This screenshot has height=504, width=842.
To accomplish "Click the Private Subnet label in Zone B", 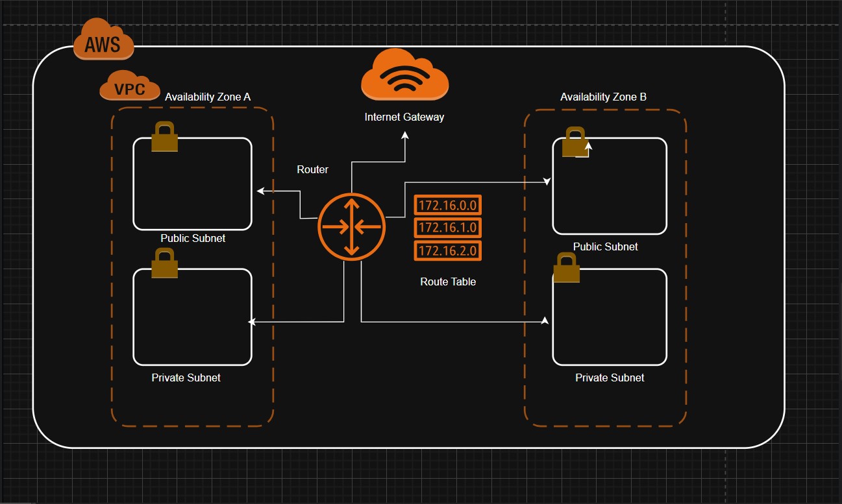I will 610,378.
